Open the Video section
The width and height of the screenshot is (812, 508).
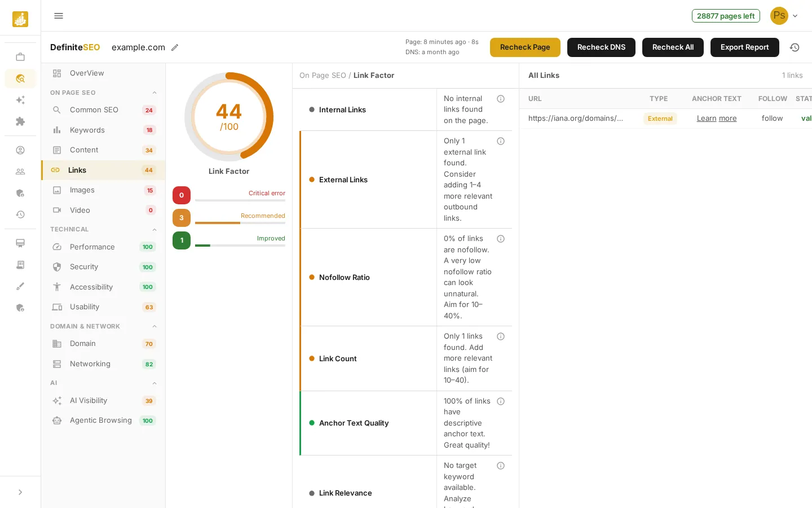tap(103, 211)
